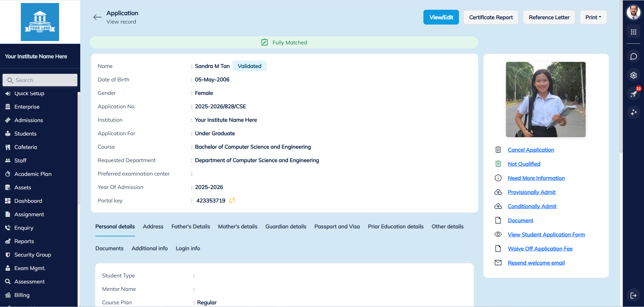Click the rocket icon showing 12 notifications

click(x=634, y=93)
